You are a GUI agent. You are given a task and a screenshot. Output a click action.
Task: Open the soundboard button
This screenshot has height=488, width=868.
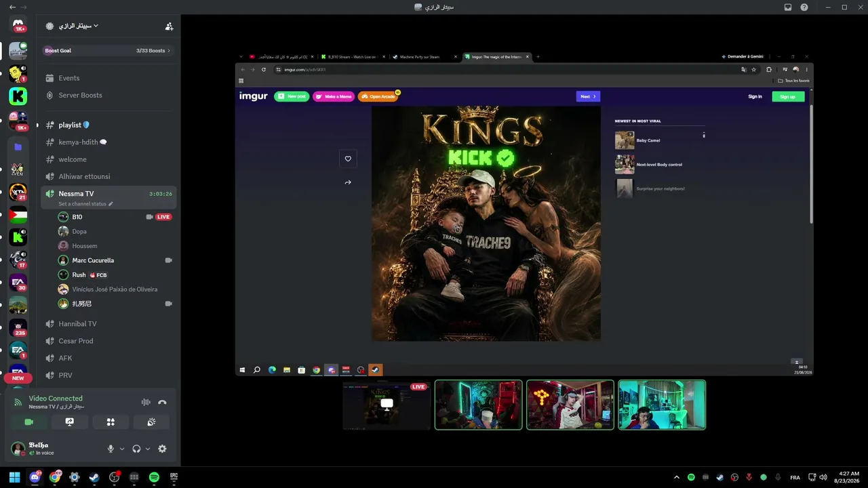(x=151, y=422)
